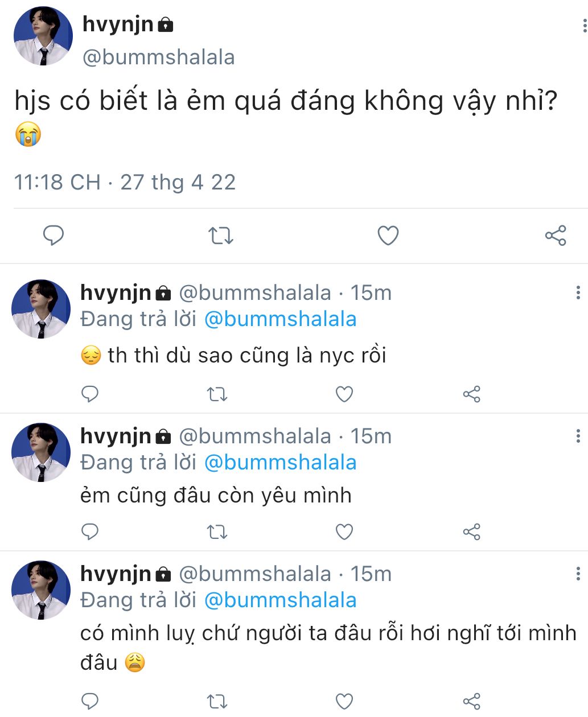588x717 pixels.
Task: Reply to the main tweet about hjs
Action: [54, 235]
